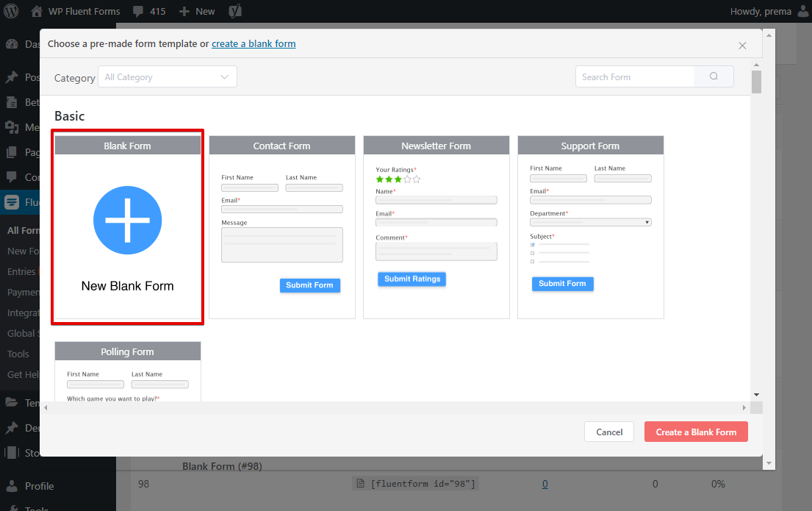This screenshot has width=812, height=511.
Task: Click the Blank Form (#98) title in background list
Action: pos(222,466)
